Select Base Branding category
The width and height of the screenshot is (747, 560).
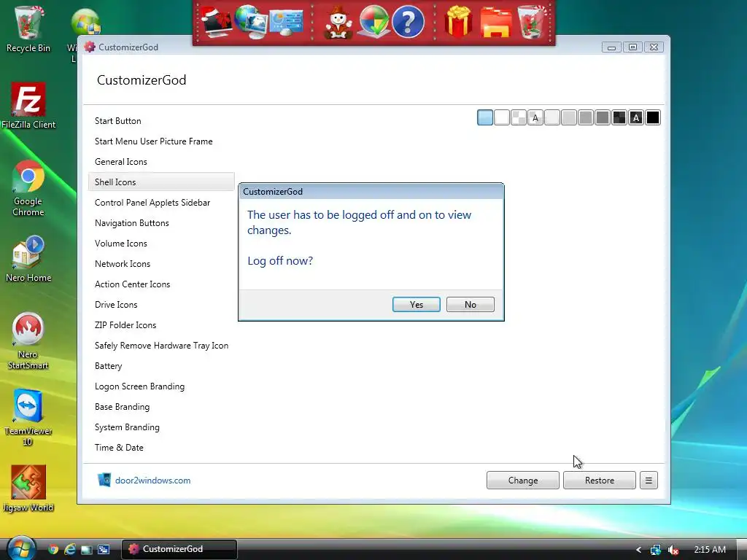[161, 407]
